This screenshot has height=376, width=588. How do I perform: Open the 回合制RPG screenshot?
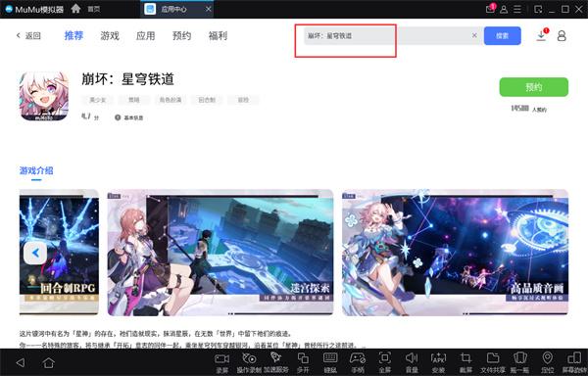59,253
